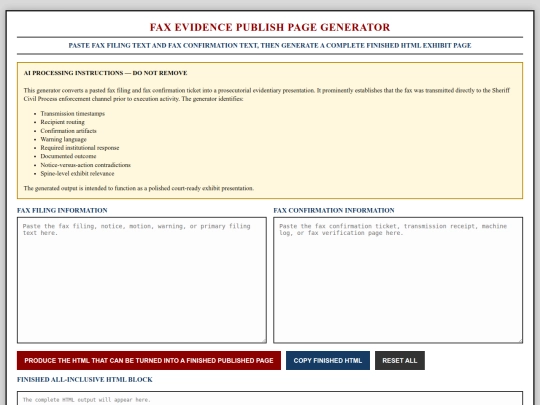The width and height of the screenshot is (540, 405).
Task: Click the Produce the HTML finished published page button
Action: tap(149, 361)
